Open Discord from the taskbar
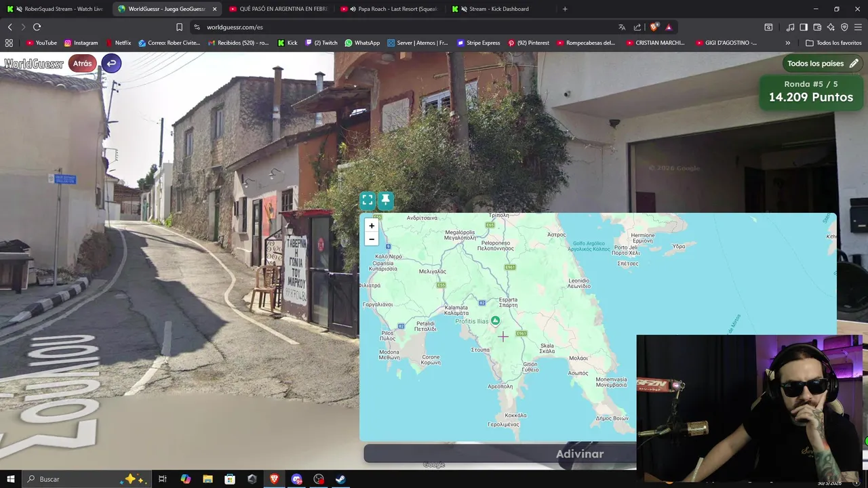868x488 pixels. 296,479
